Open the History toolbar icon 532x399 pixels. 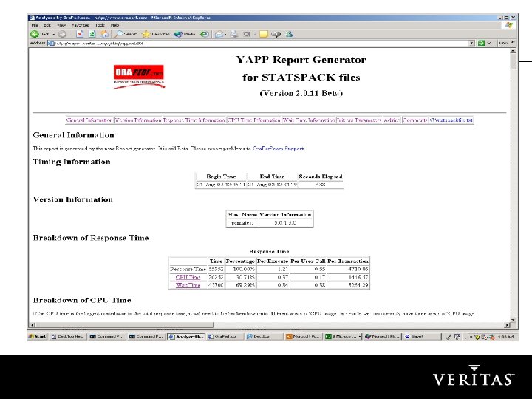pyautogui.click(x=204, y=34)
